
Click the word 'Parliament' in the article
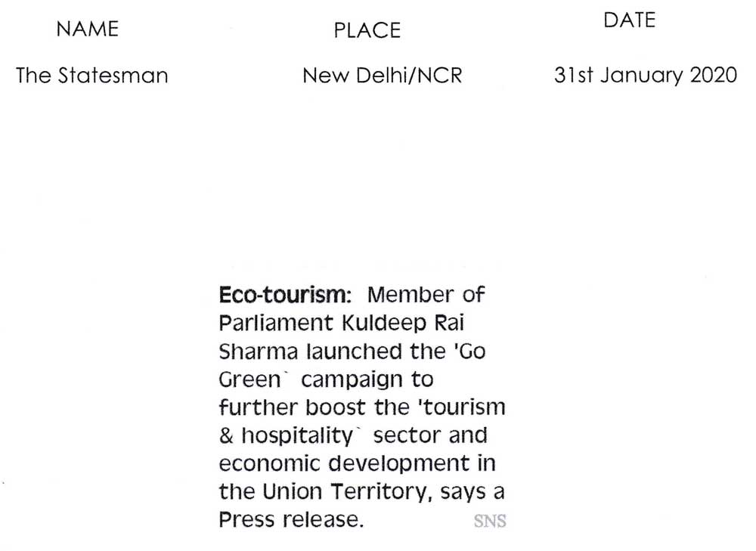(276, 323)
